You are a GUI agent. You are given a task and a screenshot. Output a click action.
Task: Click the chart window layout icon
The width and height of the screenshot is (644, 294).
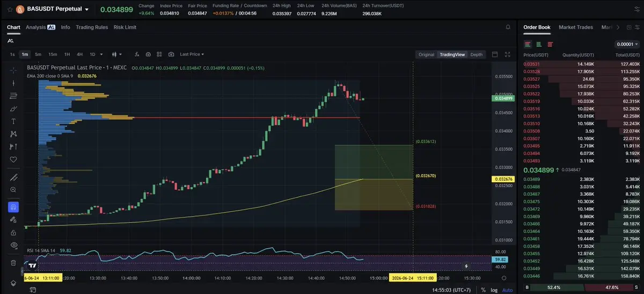tap(495, 54)
